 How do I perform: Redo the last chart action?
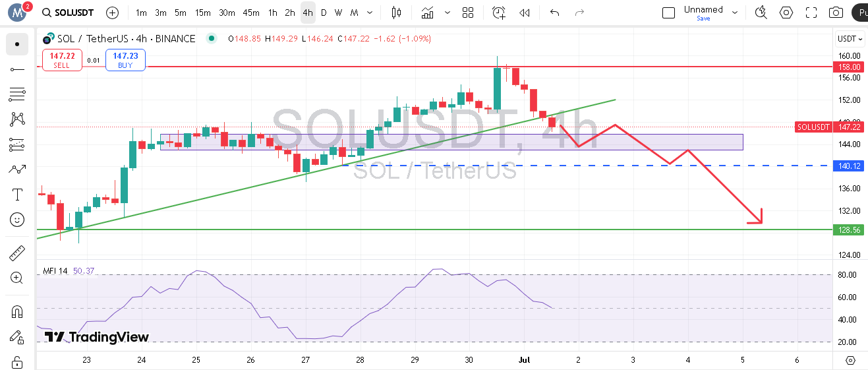[x=579, y=13]
